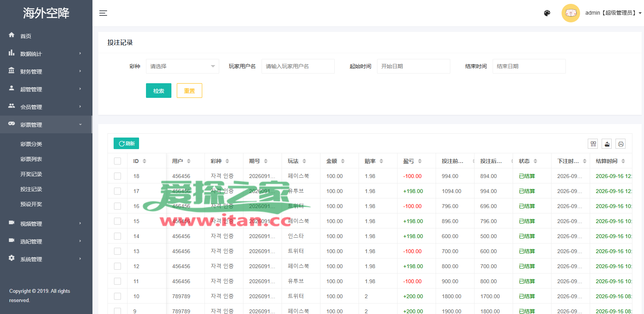Expand the 财务管理 sidebar menu
This screenshot has height=314, width=644.
pyautogui.click(x=46, y=71)
